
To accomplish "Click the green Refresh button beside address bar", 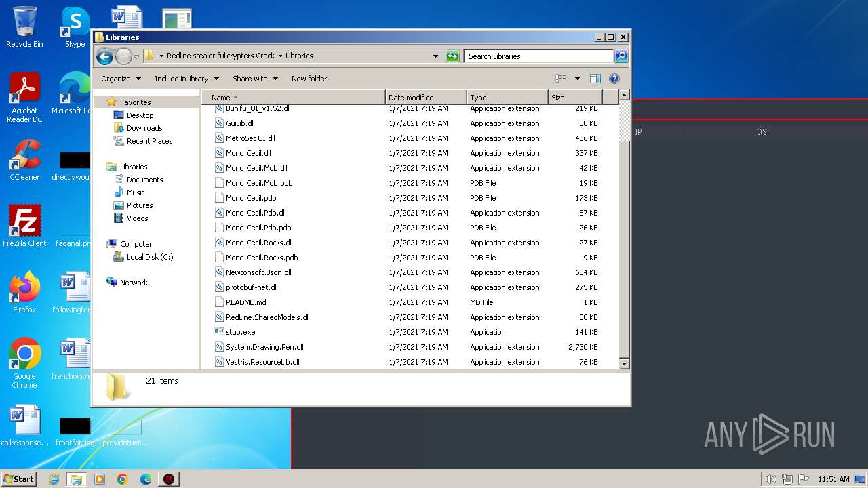I will 452,56.
